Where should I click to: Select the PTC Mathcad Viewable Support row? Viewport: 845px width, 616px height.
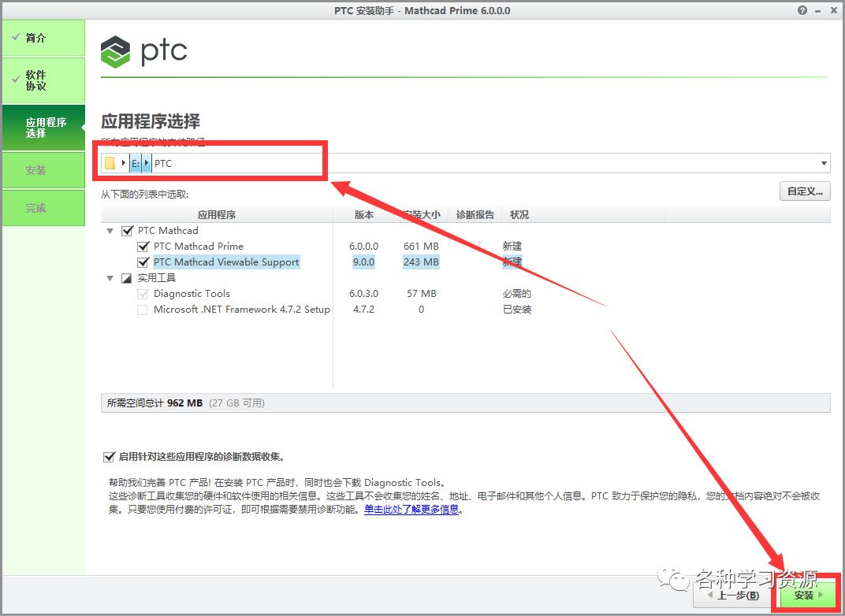tap(225, 262)
